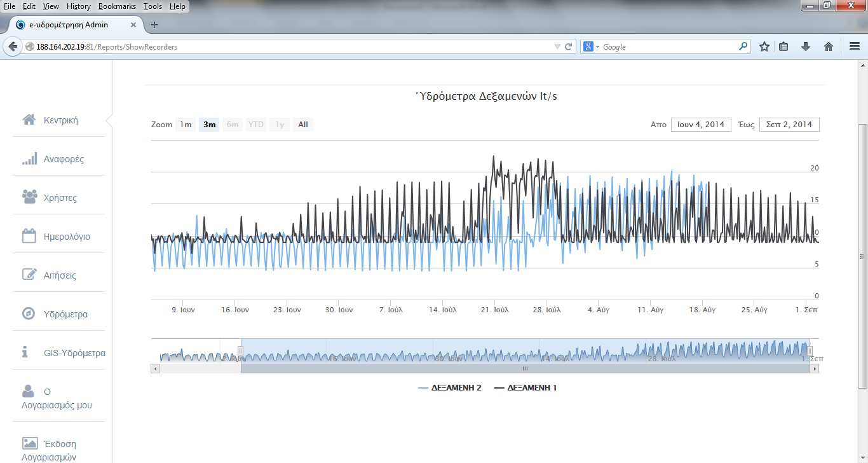Image resolution: width=868 pixels, height=463 pixels.
Task: Open the Αιτήσεις sidebar link
Action: 60,275
